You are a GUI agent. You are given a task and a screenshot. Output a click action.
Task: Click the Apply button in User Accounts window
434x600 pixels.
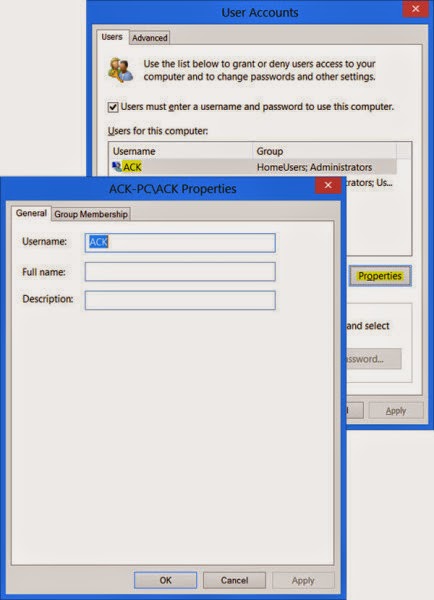tap(396, 411)
